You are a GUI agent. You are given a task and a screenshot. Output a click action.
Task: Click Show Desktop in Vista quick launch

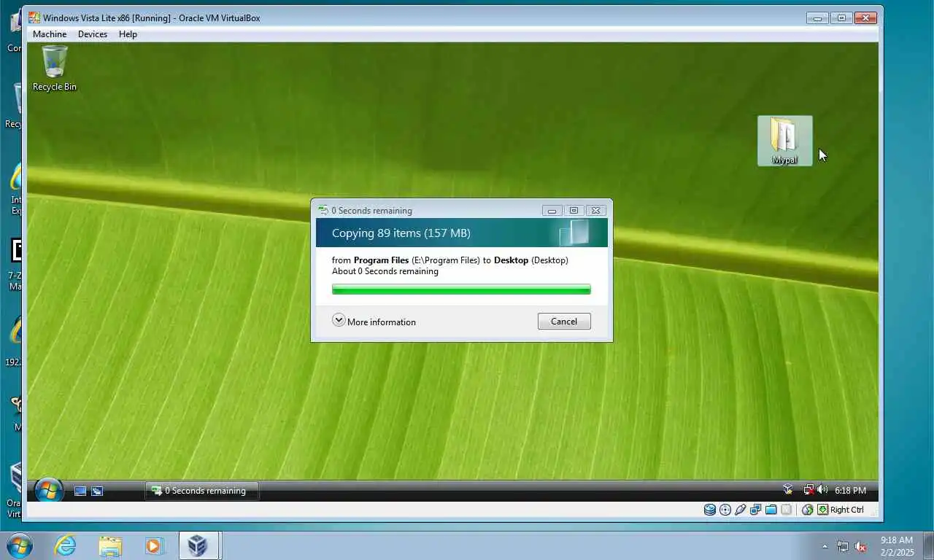point(80,491)
